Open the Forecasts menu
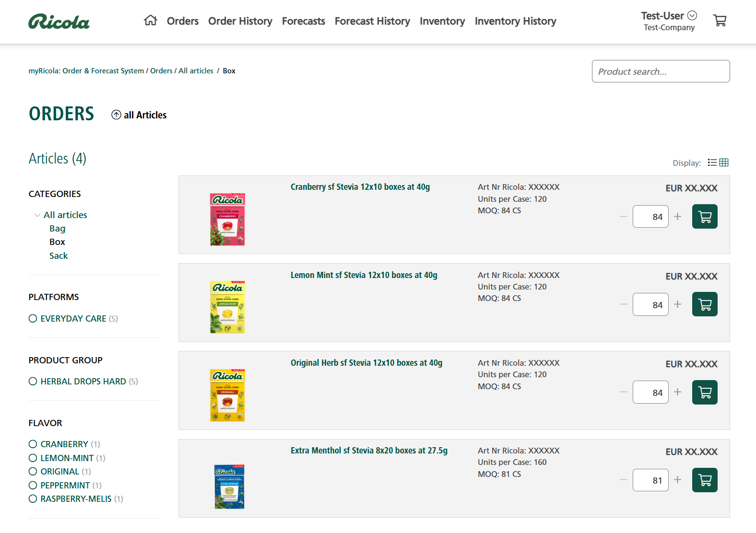756x533 pixels. [304, 21]
